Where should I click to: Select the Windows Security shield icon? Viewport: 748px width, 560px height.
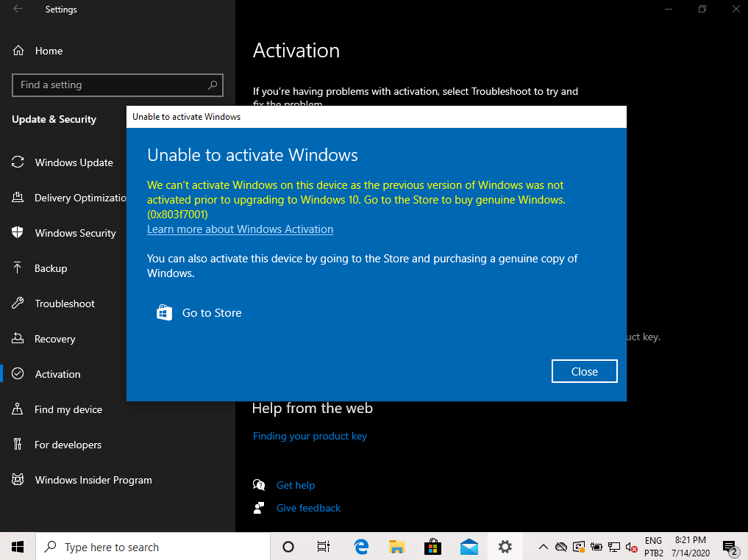coord(18,232)
